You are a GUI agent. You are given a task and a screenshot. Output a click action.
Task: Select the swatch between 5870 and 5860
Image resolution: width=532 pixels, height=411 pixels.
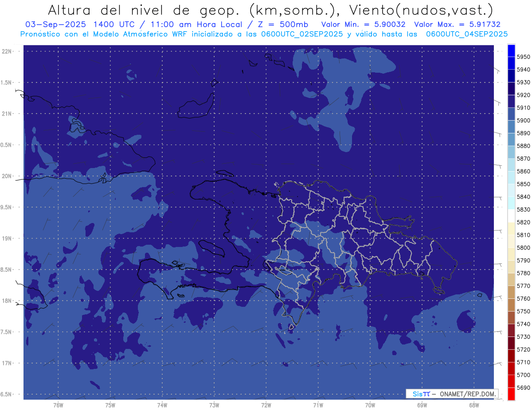coord(511,165)
